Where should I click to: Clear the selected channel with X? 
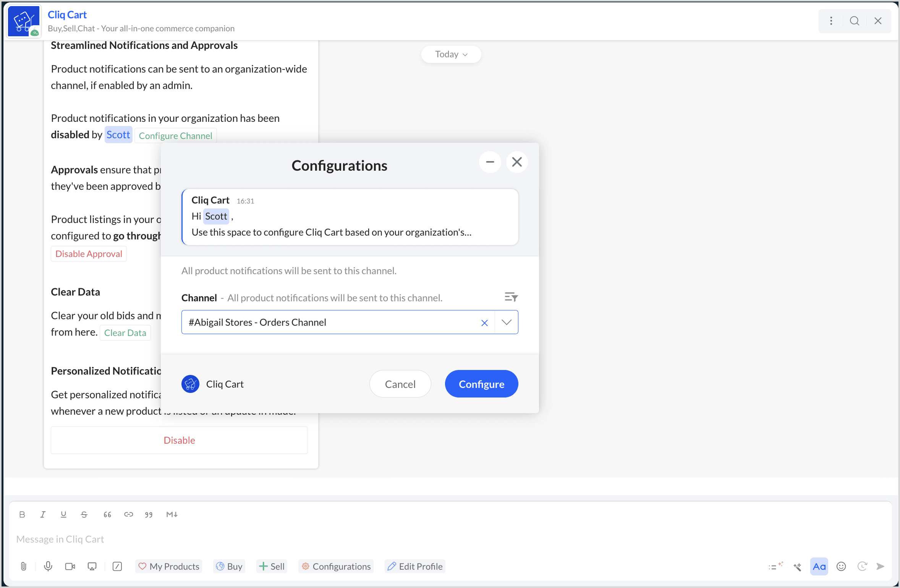click(484, 323)
